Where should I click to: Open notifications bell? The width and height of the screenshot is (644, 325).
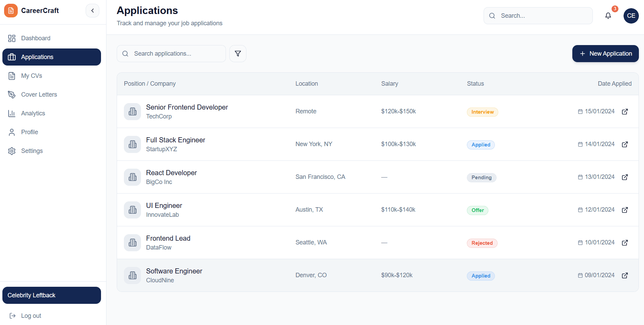[x=608, y=16]
